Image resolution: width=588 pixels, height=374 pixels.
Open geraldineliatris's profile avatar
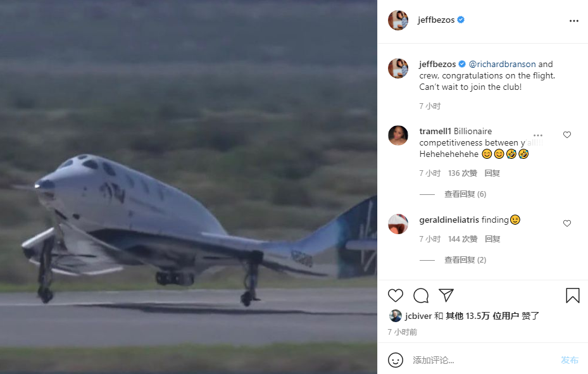(x=398, y=224)
